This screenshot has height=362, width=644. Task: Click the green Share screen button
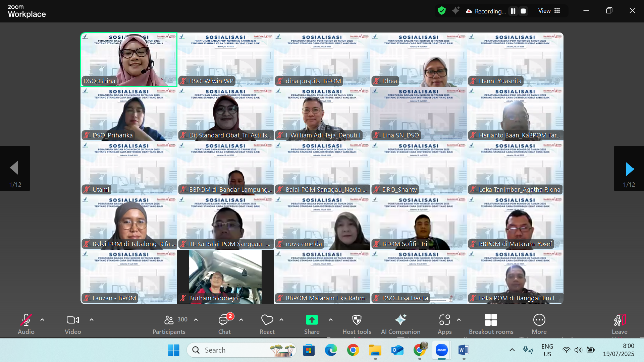312,320
